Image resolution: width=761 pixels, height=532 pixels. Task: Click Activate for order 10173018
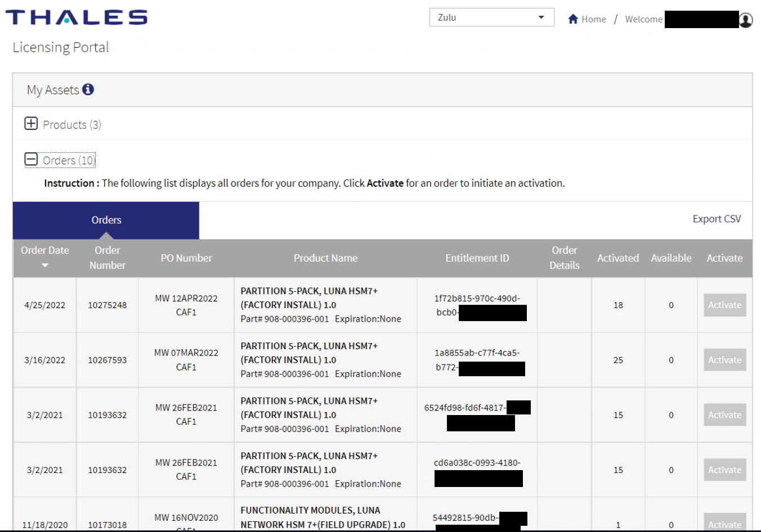tap(724, 522)
